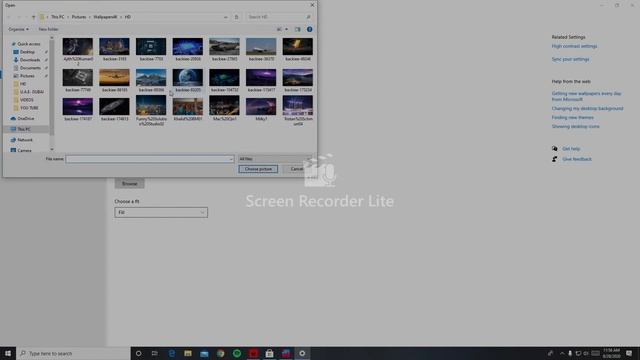Expand the File name history dropdown
640x360 pixels.
pyautogui.click(x=231, y=159)
